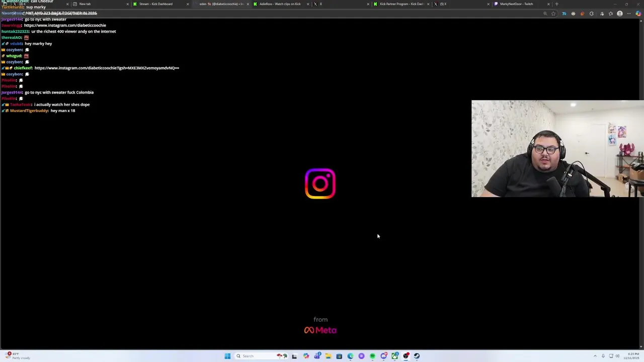Screen dimensions: 644x362
Task: Switch to the MarkyNextDoor Twitch tab
Action: [x=522, y=4]
